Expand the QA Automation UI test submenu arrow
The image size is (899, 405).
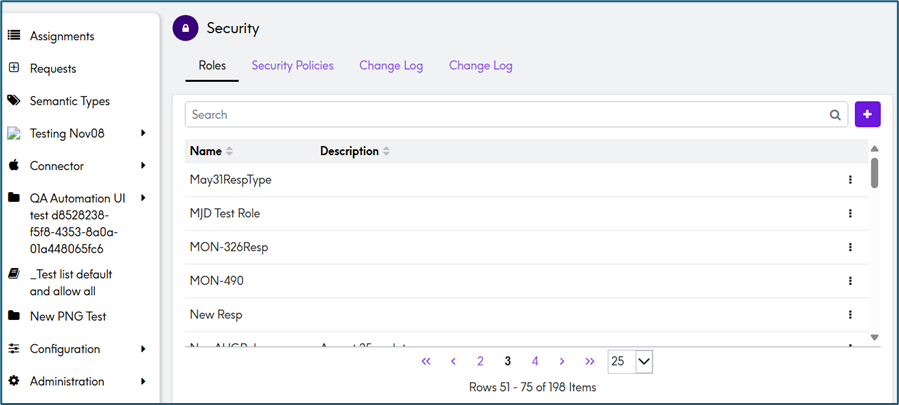(143, 198)
